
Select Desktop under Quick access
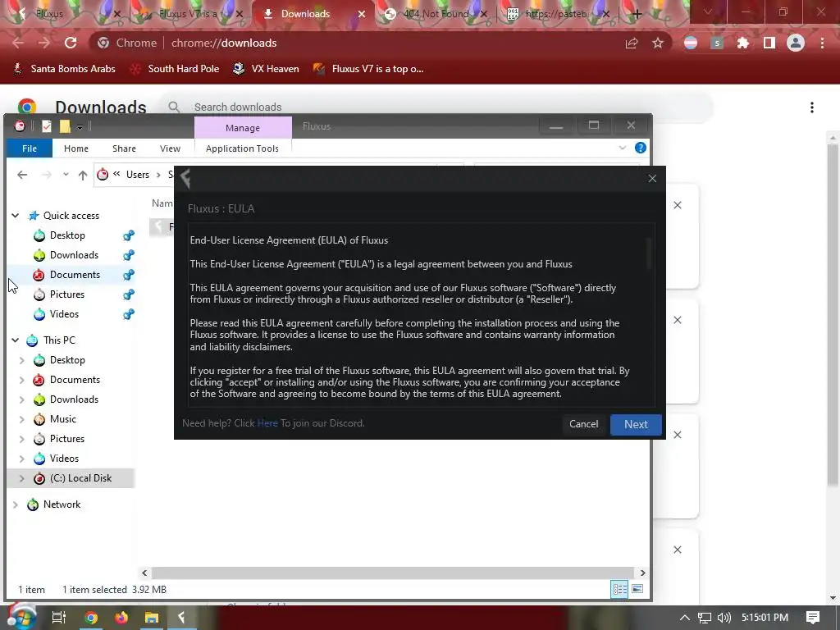[x=67, y=235]
